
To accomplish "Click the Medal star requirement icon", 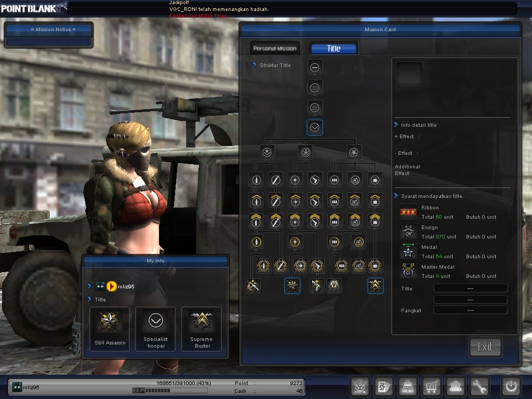I will click(408, 251).
